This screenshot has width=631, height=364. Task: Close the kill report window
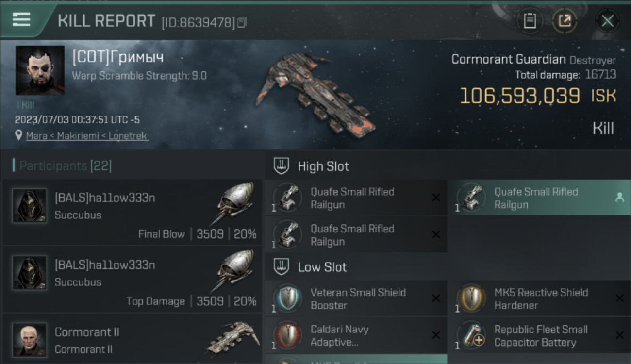click(x=607, y=21)
